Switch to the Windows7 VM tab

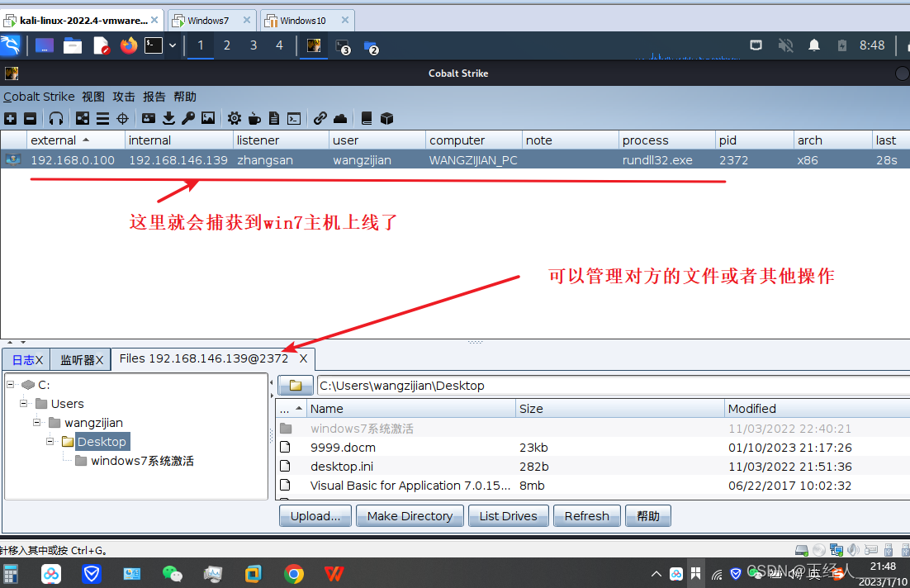tap(208, 21)
